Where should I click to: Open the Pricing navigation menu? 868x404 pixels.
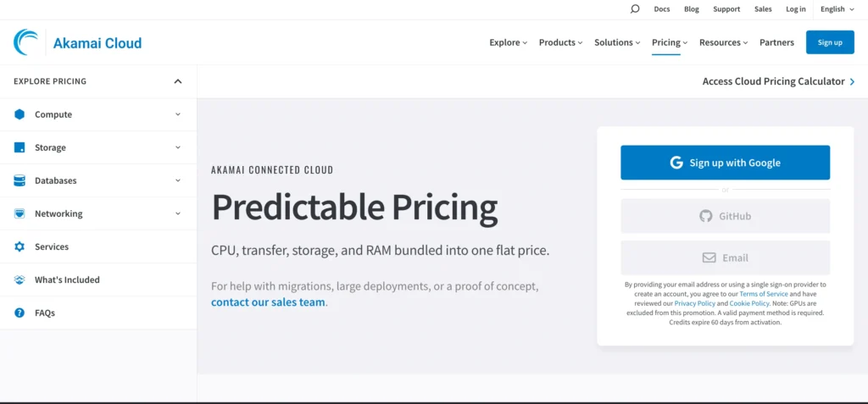pyautogui.click(x=670, y=42)
